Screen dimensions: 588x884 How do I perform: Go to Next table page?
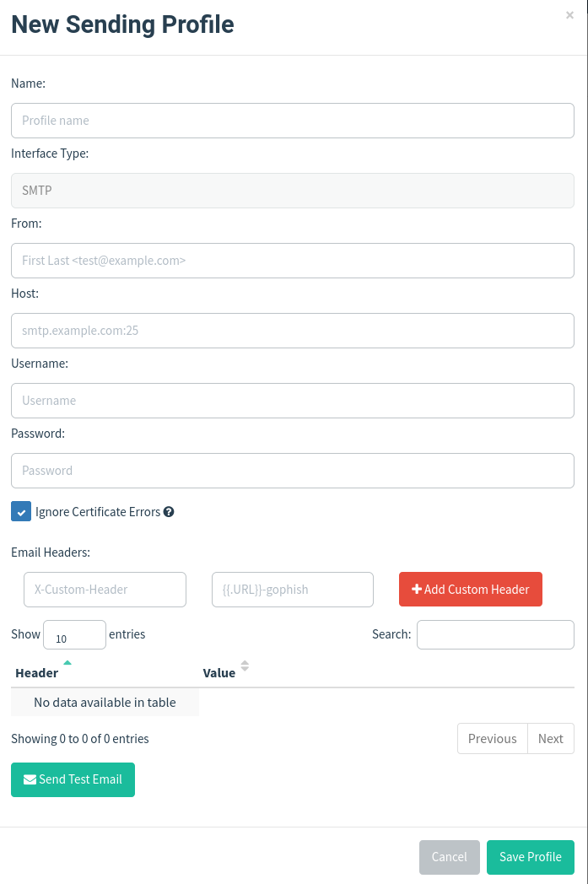click(x=550, y=739)
